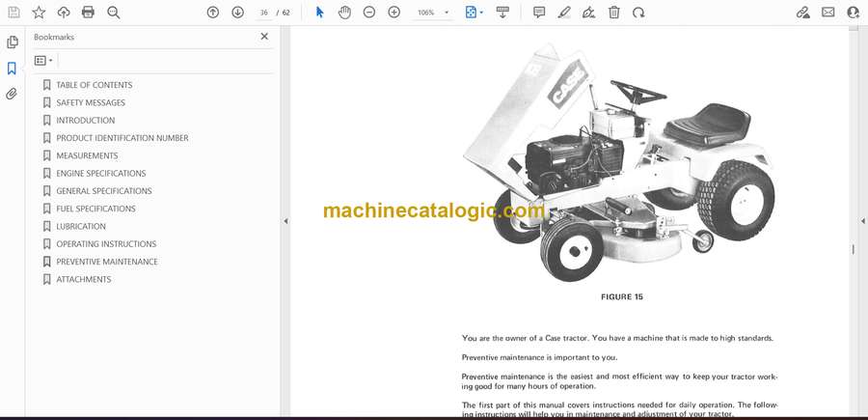Click the scrolling mode keyboard icon
This screenshot has height=420, width=868.
click(x=502, y=13)
